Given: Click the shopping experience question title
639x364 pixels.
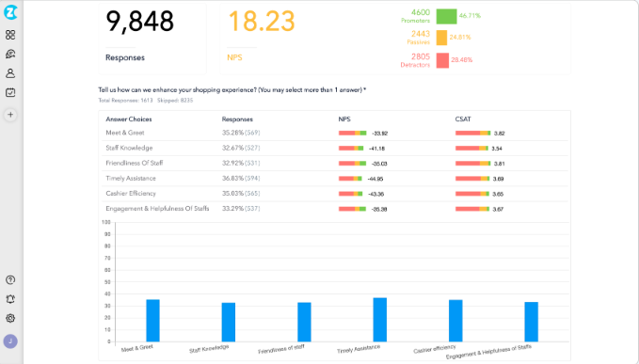Looking at the screenshot, I should 232,90.
